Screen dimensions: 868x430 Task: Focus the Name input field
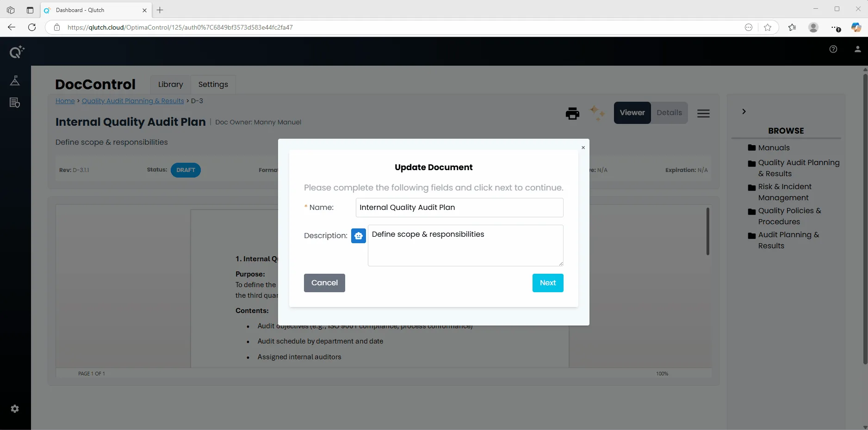459,208
